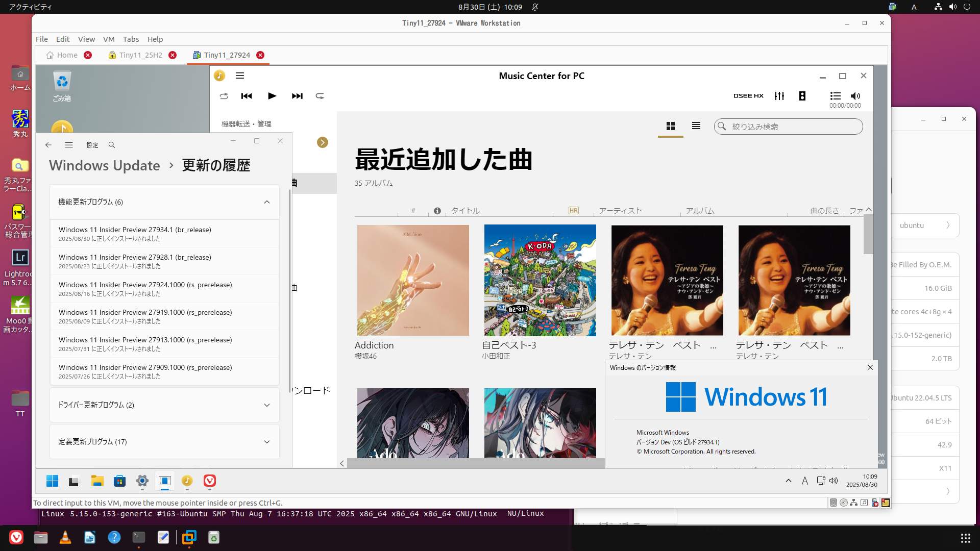Expand the ドライバー更新プログラム (2) section
The height and width of the screenshot is (551, 980).
point(164,405)
